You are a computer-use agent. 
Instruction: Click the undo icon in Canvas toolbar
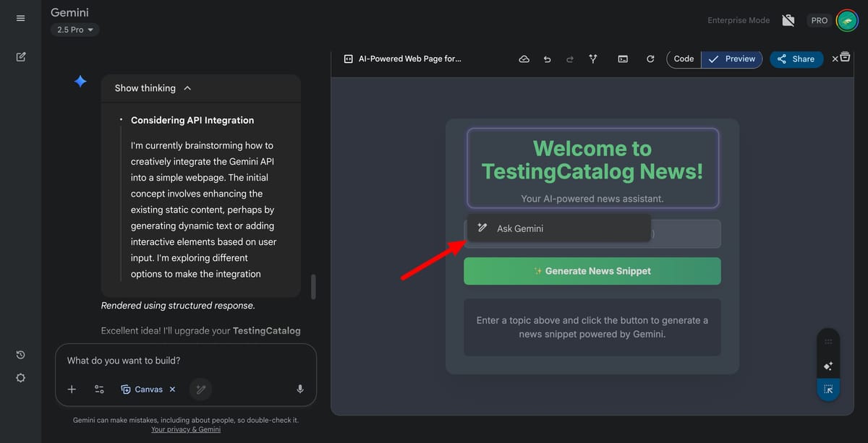point(547,59)
